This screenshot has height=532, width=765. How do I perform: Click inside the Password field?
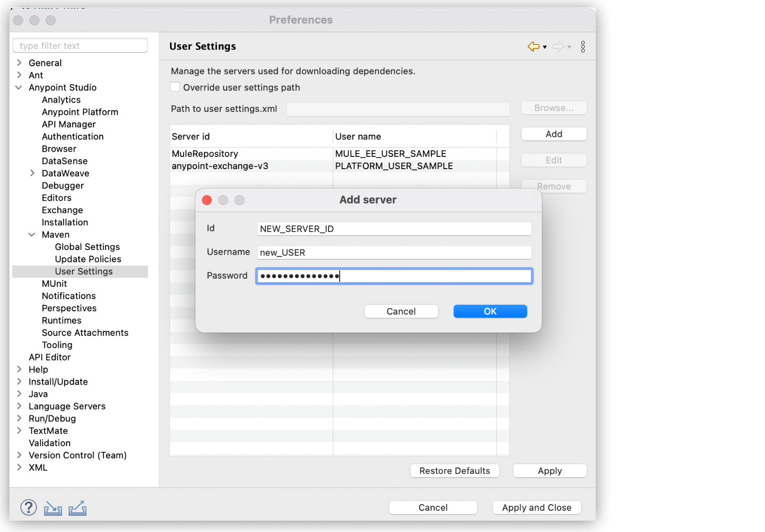tap(394, 276)
